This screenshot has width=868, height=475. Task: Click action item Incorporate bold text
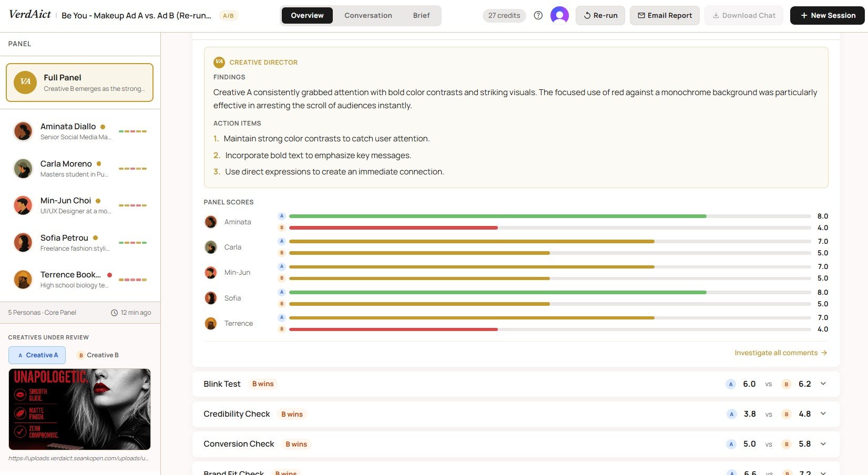(318, 156)
